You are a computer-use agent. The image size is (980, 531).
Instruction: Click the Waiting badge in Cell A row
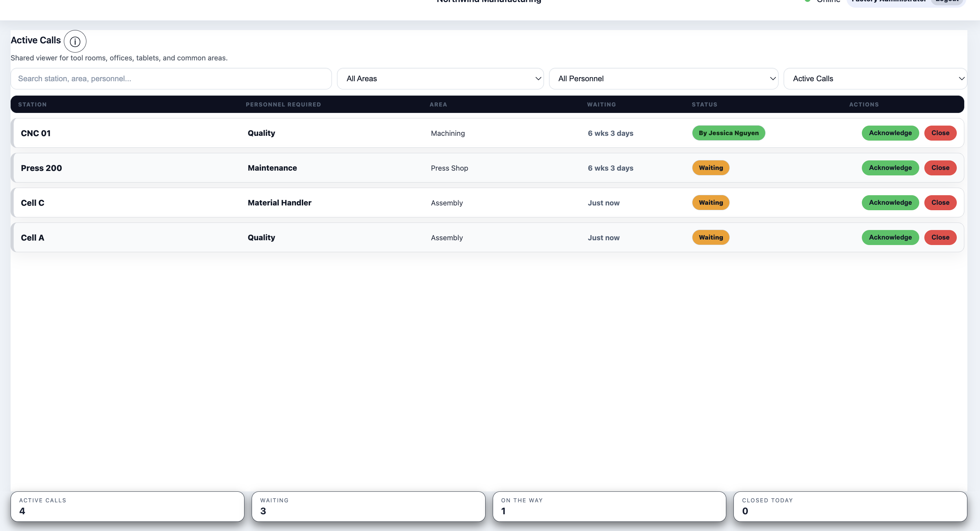(711, 238)
